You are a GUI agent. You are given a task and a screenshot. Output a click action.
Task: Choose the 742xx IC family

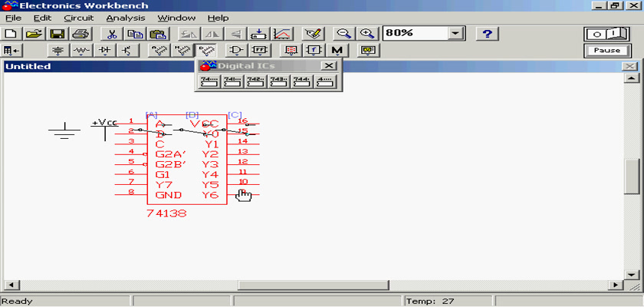click(x=255, y=82)
